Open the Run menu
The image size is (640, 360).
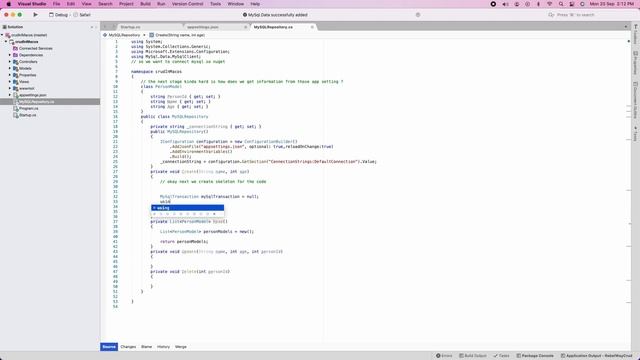click(x=161, y=4)
